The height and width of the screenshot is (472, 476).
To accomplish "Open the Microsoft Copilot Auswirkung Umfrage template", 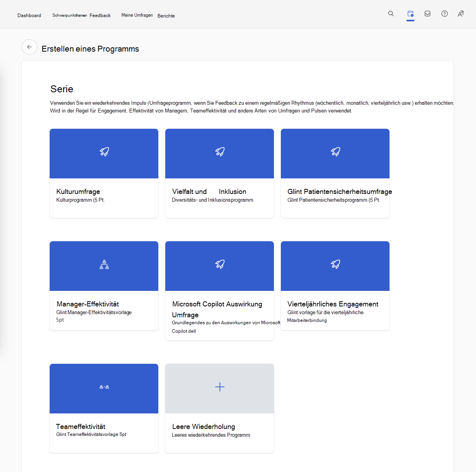I will [220, 291].
